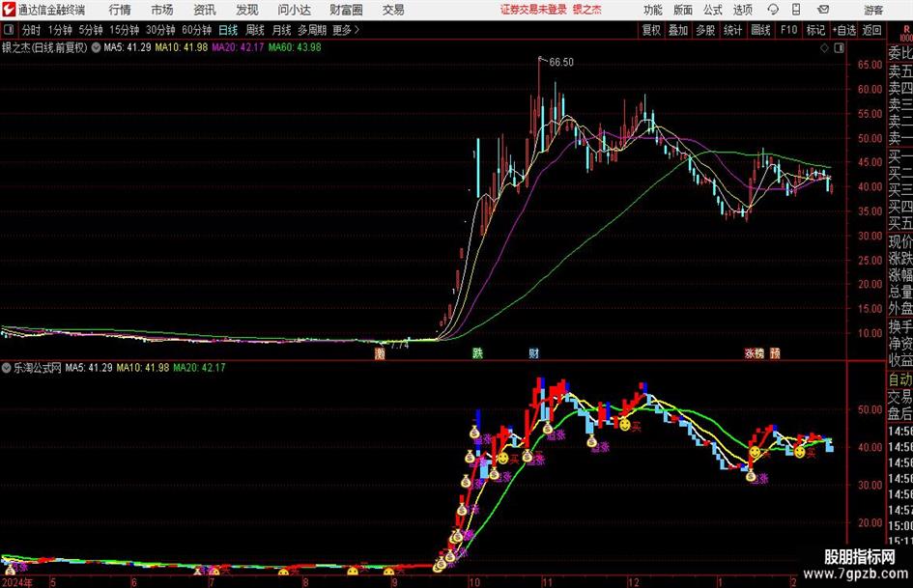The width and height of the screenshot is (913, 588).
Task: Add stock with the +自选 button
Action: click(843, 30)
